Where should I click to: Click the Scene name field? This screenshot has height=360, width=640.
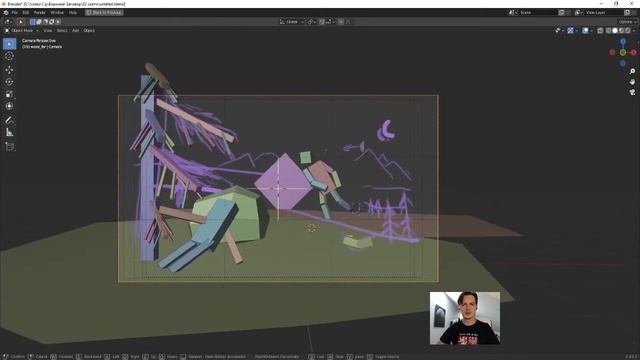(x=538, y=13)
